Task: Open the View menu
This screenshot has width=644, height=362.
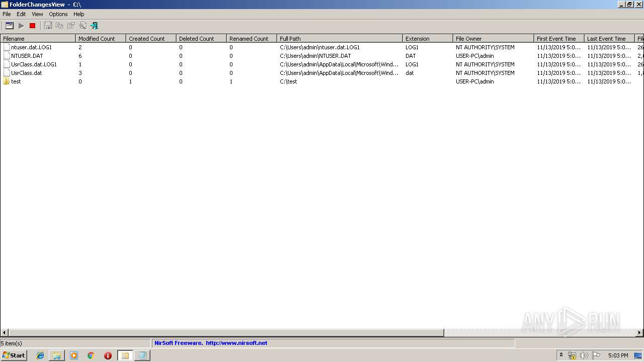Action: (37, 14)
